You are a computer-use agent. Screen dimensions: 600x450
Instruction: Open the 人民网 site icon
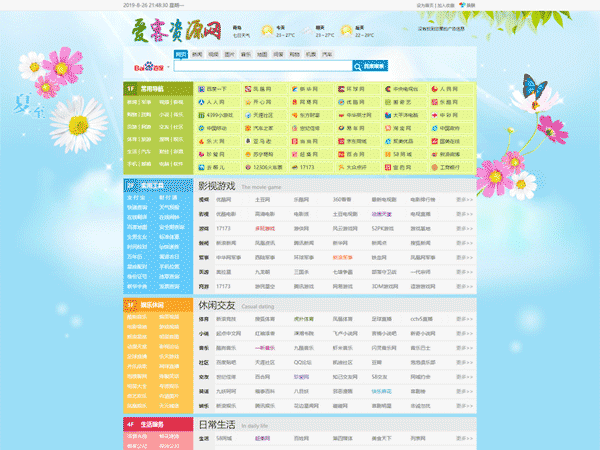432,89
